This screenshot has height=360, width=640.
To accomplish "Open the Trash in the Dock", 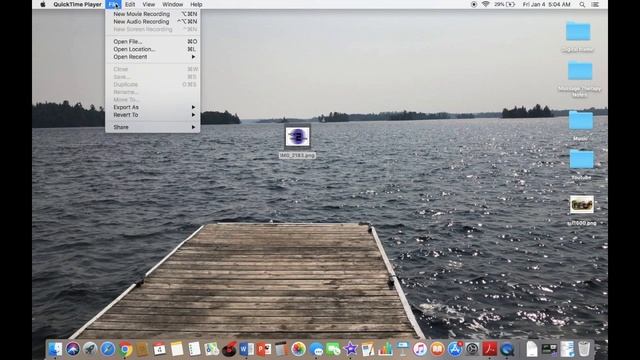I will pyautogui.click(x=584, y=349).
